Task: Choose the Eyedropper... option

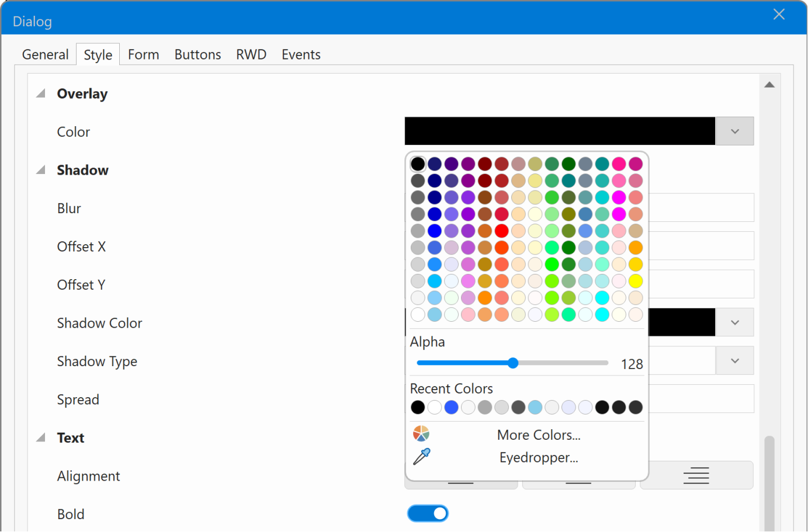Action: 539,457
